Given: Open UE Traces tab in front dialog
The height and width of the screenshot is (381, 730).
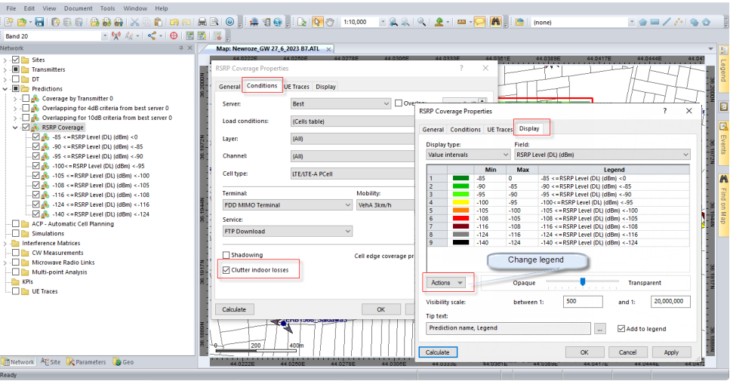Looking at the screenshot, I should [500, 129].
